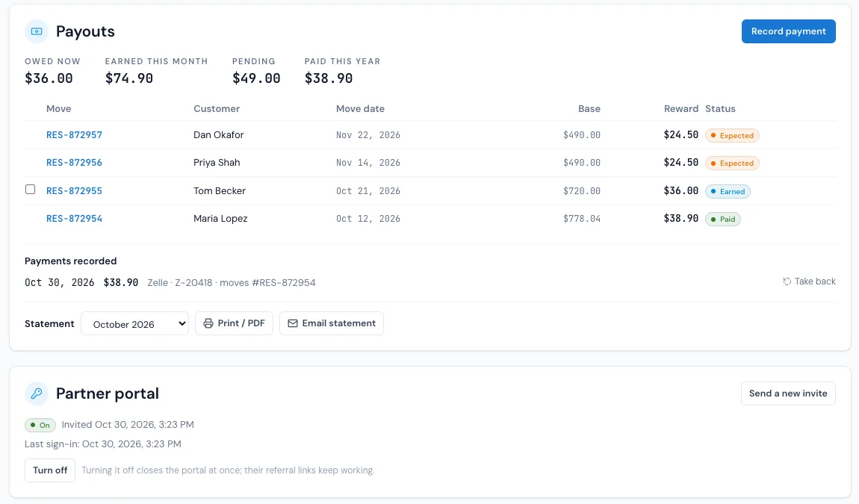
Task: Click the Owed now value $36.00
Action: [49, 78]
